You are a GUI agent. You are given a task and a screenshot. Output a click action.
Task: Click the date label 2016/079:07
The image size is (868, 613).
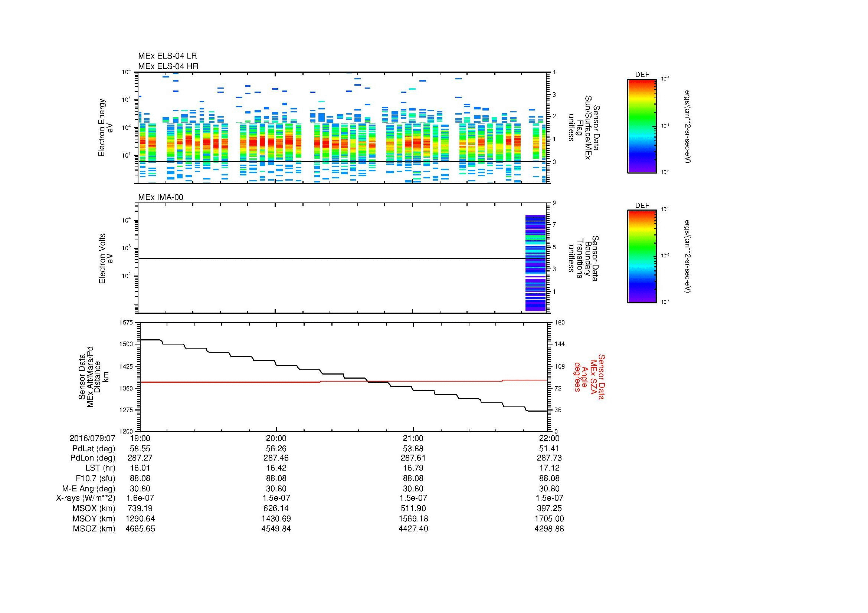tap(92, 438)
